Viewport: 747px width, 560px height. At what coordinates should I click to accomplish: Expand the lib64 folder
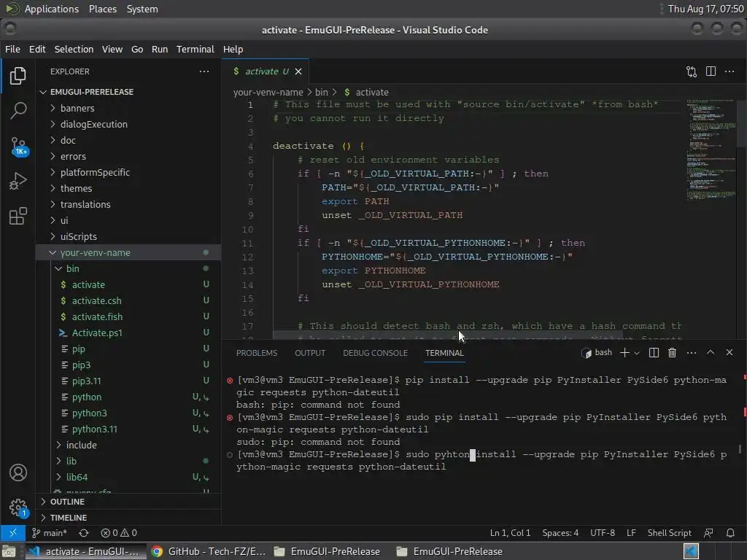pyautogui.click(x=128, y=477)
